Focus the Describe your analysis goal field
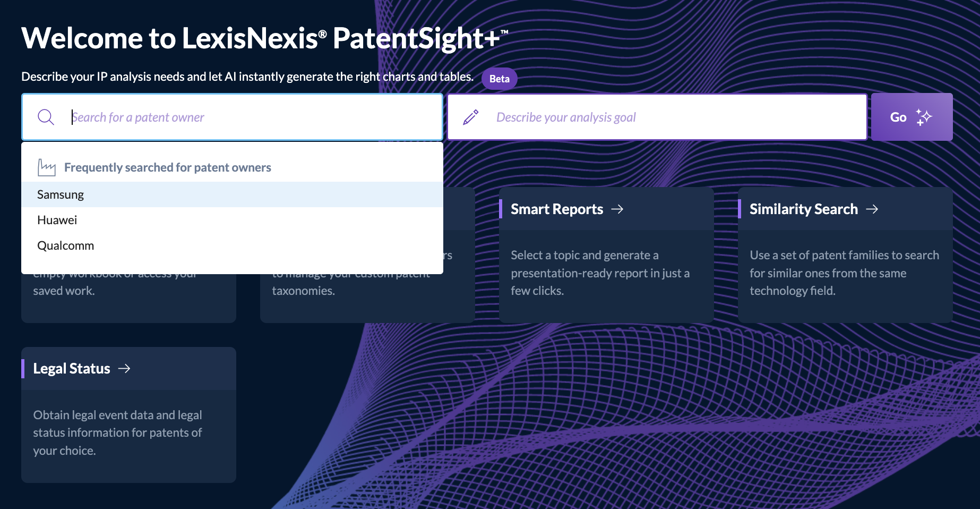 point(657,117)
